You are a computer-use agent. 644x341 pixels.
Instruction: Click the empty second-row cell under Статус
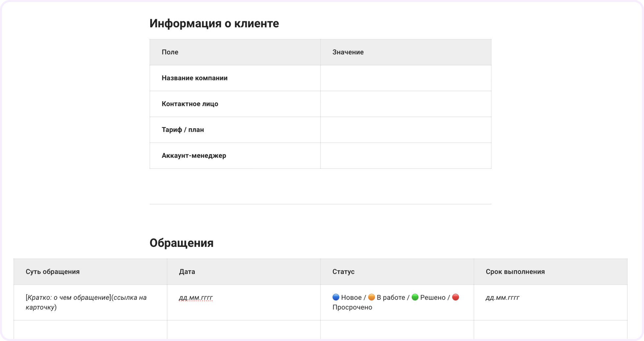[x=397, y=330]
